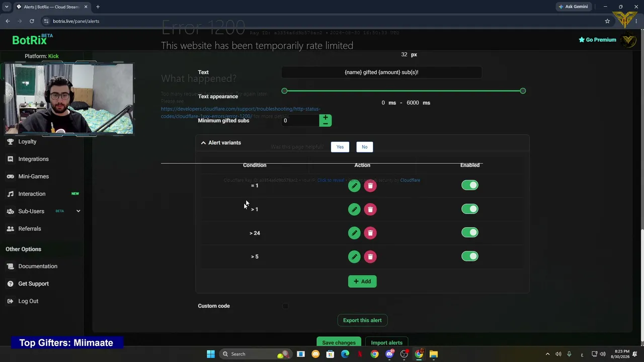
Task: Open Get Support in the sidebar
Action: tap(33, 284)
